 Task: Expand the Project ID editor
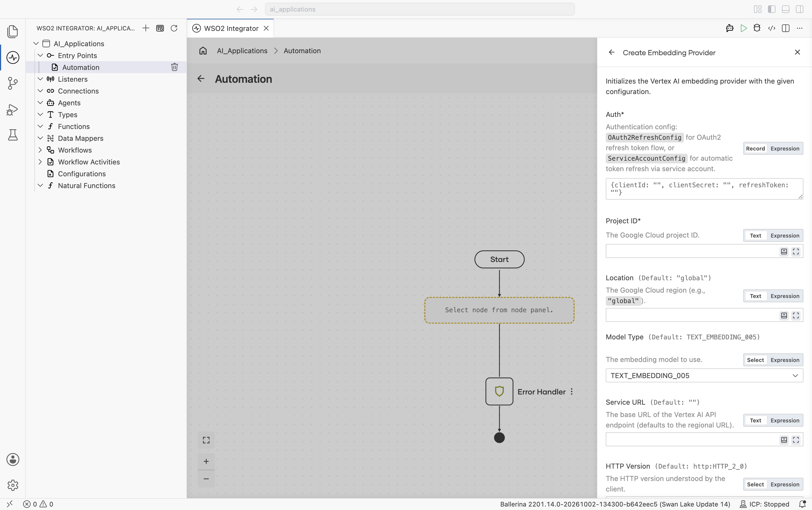pos(796,251)
